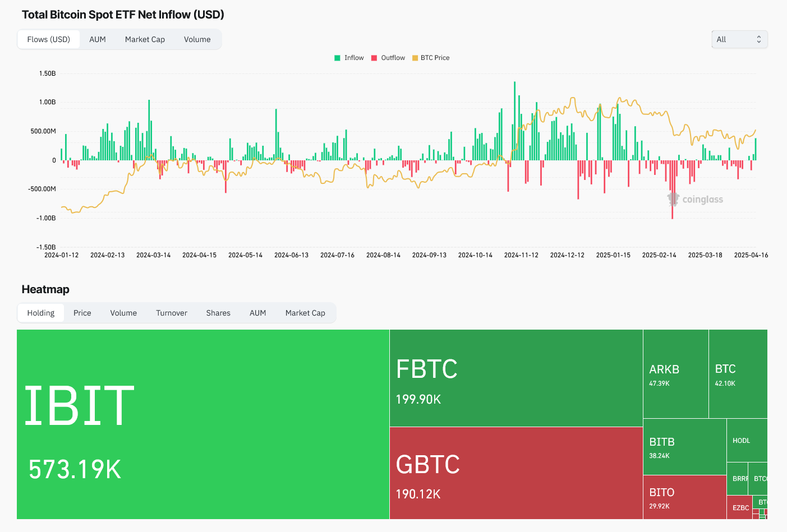Switch to the AUM flows tab
787x532 pixels.
pyautogui.click(x=98, y=39)
